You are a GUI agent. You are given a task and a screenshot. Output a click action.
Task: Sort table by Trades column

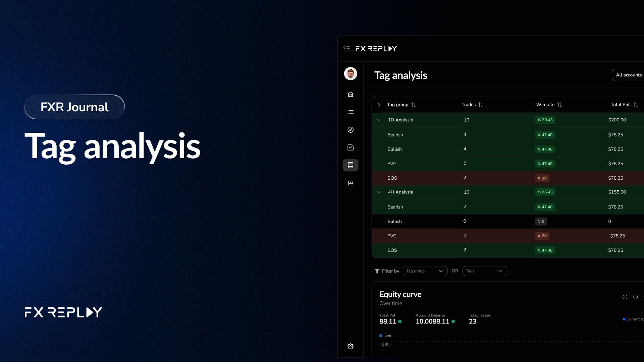(481, 105)
